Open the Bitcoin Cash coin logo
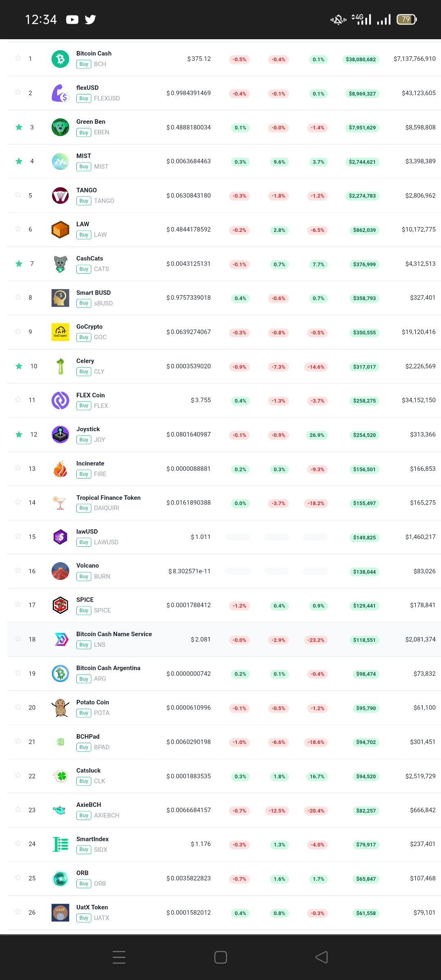Image resolution: width=441 pixels, height=980 pixels. (60, 59)
